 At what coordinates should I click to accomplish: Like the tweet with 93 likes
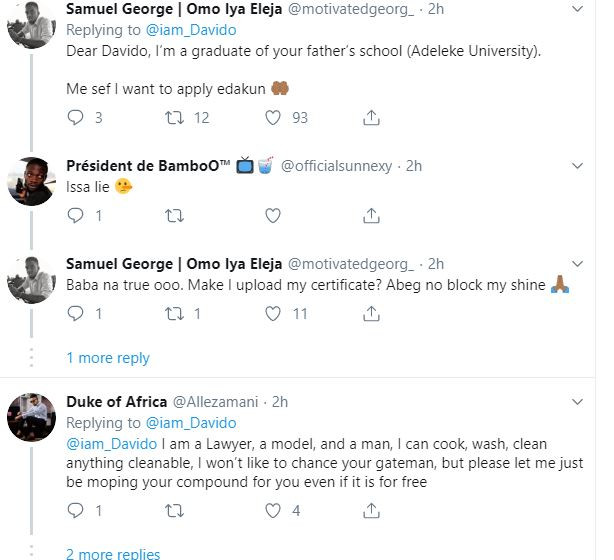click(273, 118)
